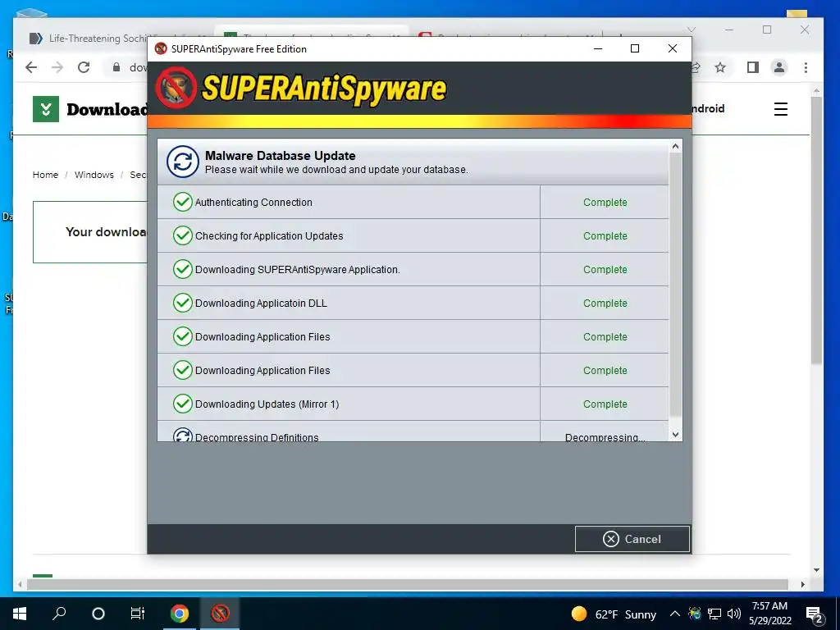Select the Checking for Application Updates text

pyautogui.click(x=269, y=236)
